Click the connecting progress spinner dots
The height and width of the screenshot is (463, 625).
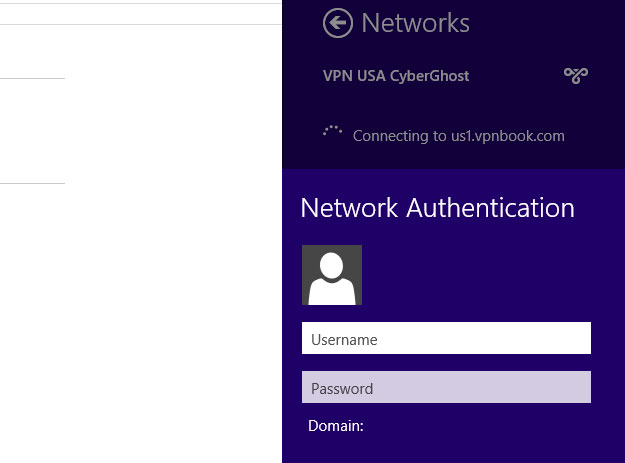click(x=332, y=131)
